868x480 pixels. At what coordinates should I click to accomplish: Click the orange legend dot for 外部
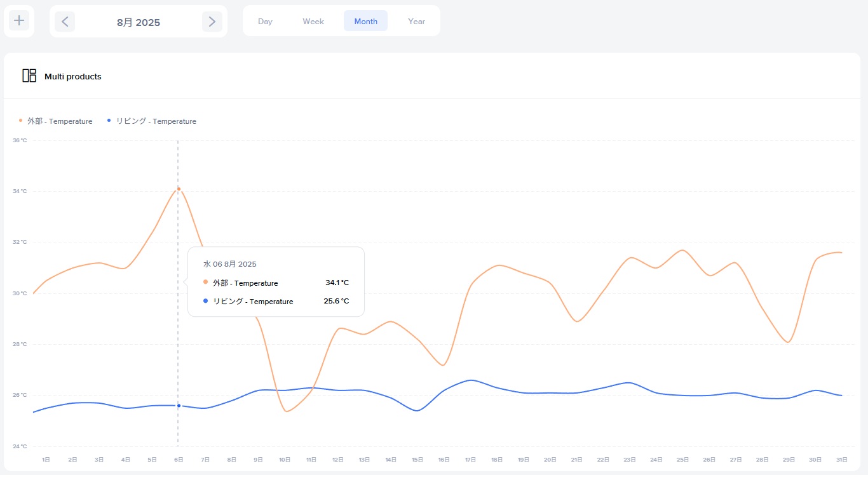(x=20, y=120)
